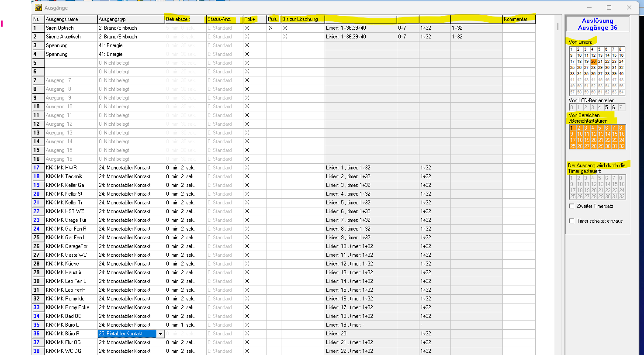Toggle the Timer schaltet ein/aus checkbox
Viewport: 644px width, 355px height.
pos(571,221)
